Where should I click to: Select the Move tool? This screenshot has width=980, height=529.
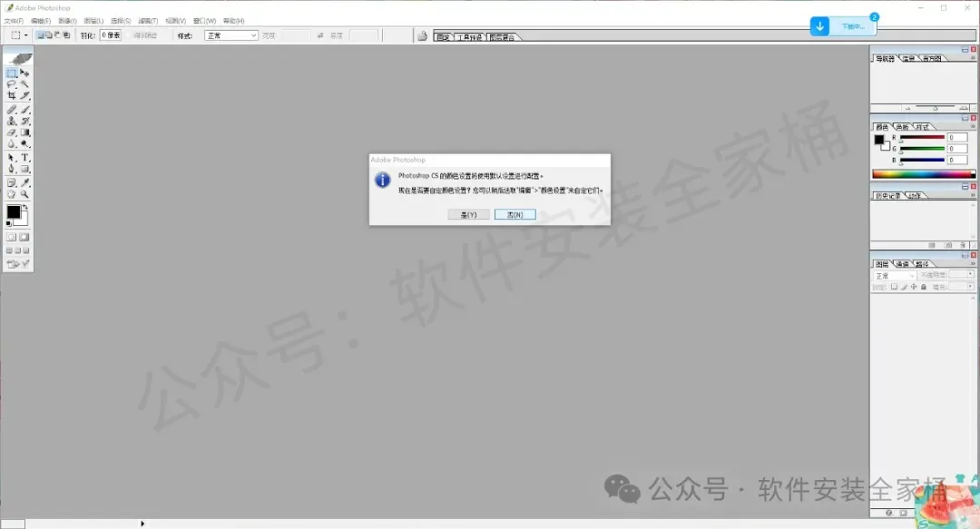coord(24,73)
